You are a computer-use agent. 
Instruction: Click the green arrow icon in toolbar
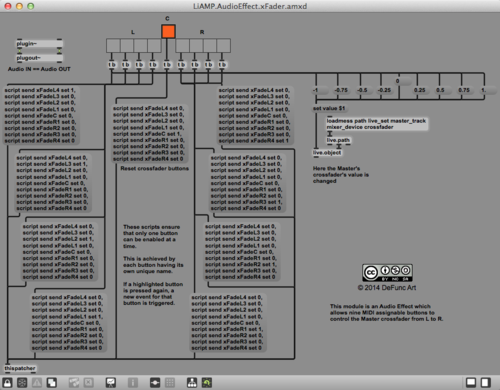[207, 382]
